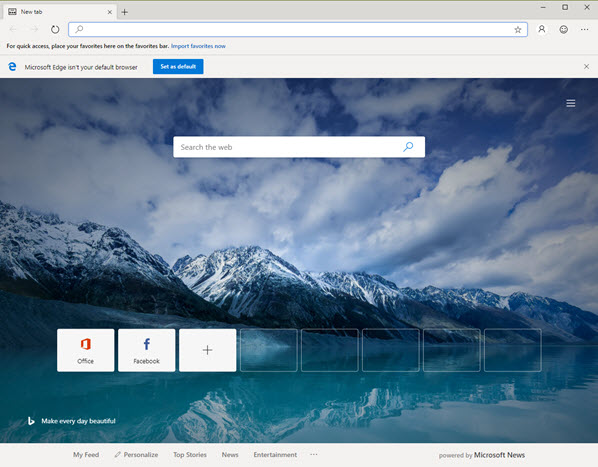Add a site with the plus tile
Screen dimensions: 598x467
[x=207, y=350]
